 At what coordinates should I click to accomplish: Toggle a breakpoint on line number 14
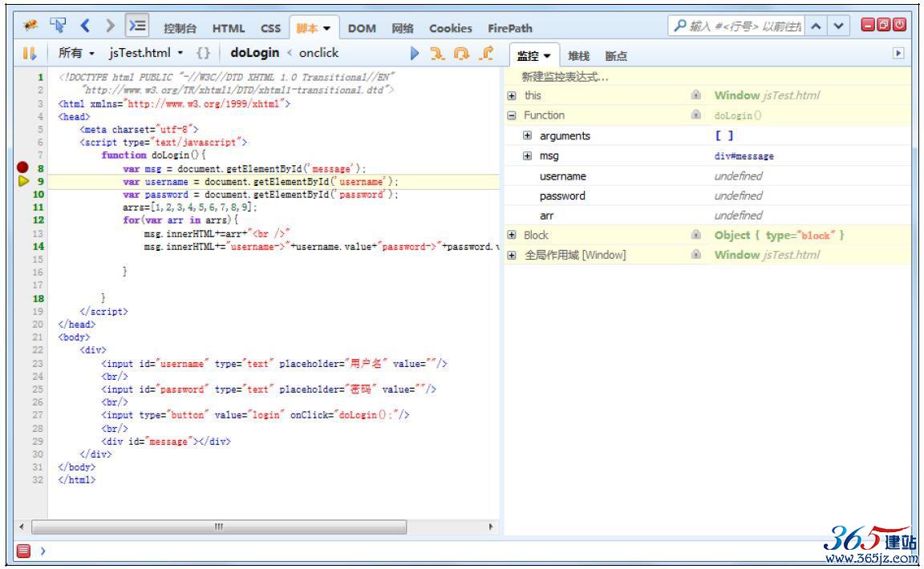pyautogui.click(x=38, y=247)
